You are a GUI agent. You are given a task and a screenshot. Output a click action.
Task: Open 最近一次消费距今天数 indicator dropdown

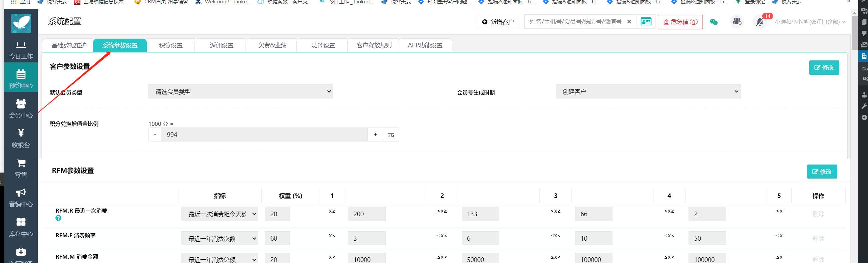[220, 214]
